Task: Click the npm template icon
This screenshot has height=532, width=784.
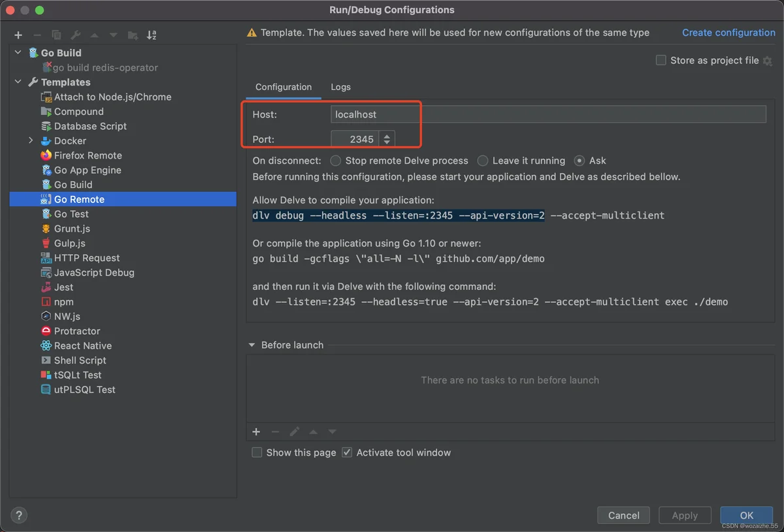Action: point(46,302)
